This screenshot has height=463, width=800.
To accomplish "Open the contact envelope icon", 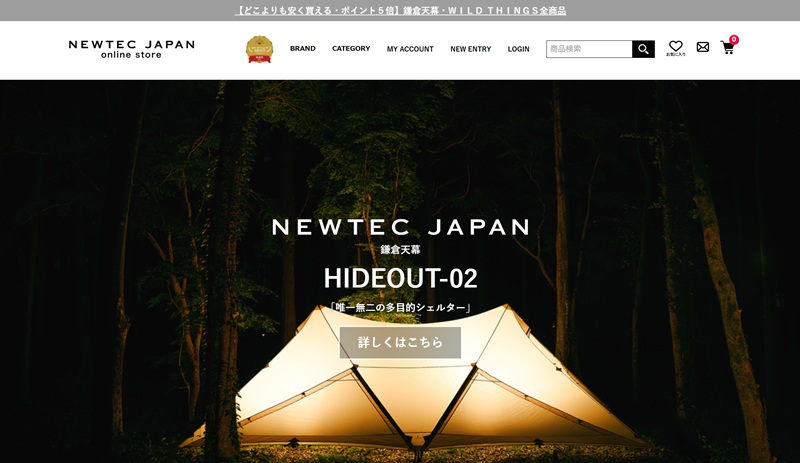I will pyautogui.click(x=703, y=47).
